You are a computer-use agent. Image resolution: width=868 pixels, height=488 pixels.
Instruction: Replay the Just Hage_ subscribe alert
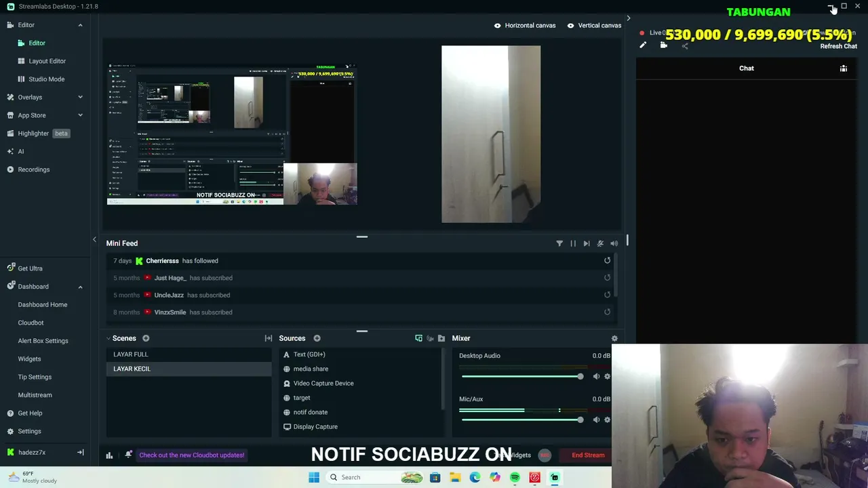pos(607,278)
